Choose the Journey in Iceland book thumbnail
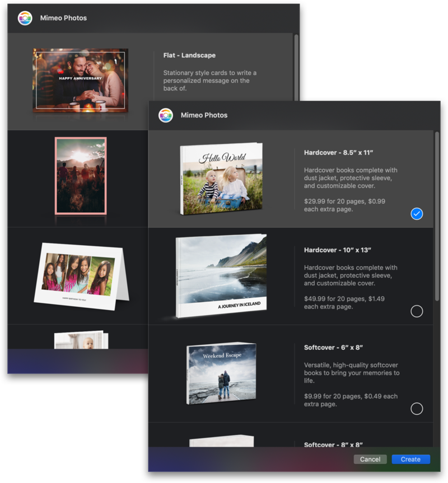The height and width of the screenshot is (483, 448). pos(221,276)
